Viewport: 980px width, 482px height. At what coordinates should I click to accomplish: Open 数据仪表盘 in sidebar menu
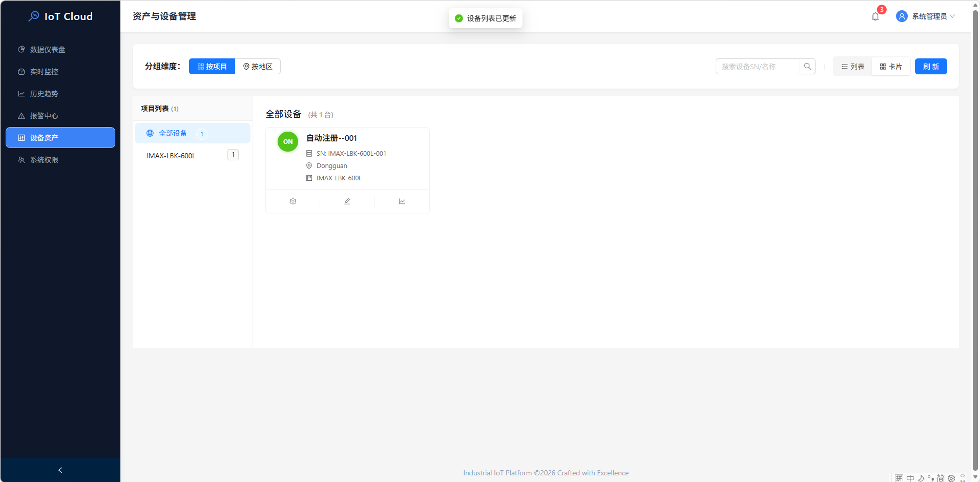point(48,50)
